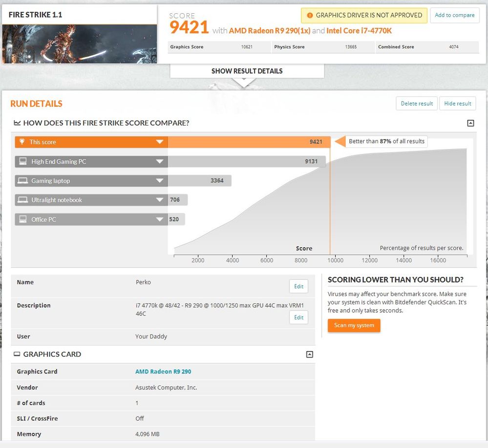Click the laptop icon for Ultralight notebook

point(22,199)
